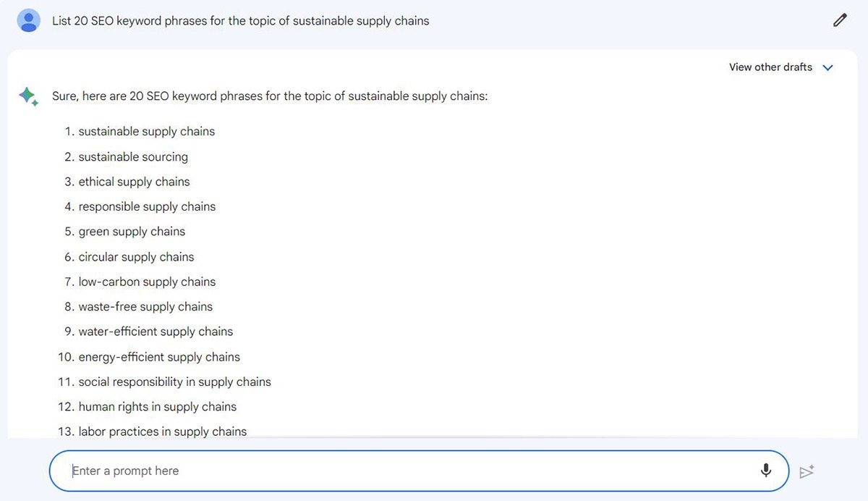Click the pencil edit prompt icon

click(x=839, y=20)
